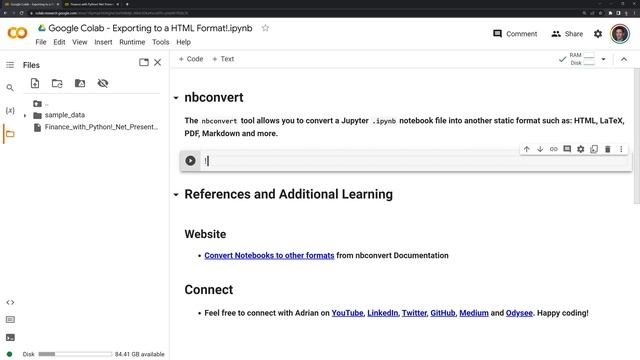Open the View menu

(80, 42)
